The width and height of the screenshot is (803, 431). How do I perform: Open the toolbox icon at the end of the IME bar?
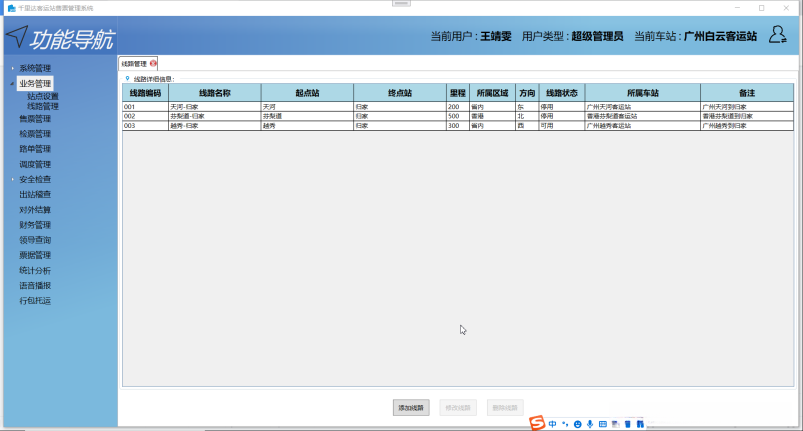(x=640, y=424)
